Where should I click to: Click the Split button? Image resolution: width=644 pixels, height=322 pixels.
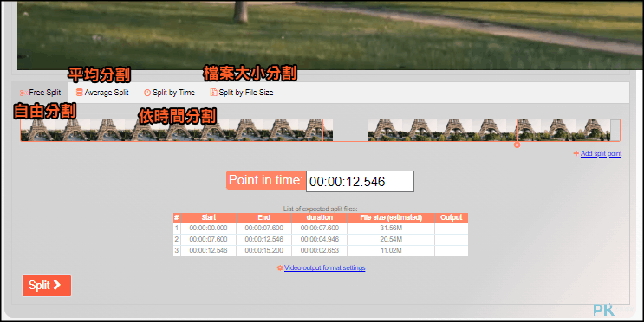point(47,286)
